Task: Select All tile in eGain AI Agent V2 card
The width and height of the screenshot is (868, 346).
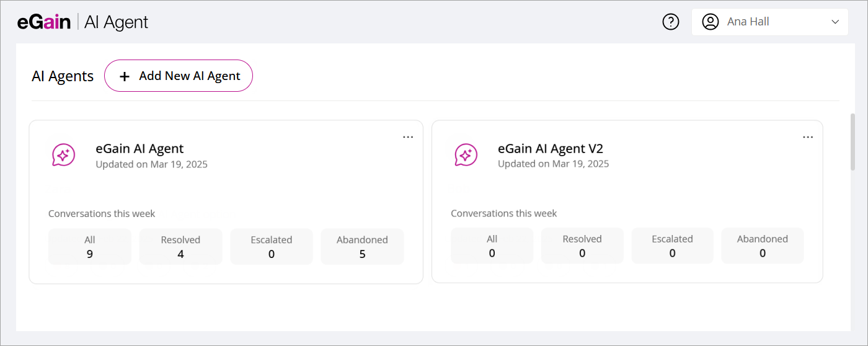Action: (x=492, y=246)
